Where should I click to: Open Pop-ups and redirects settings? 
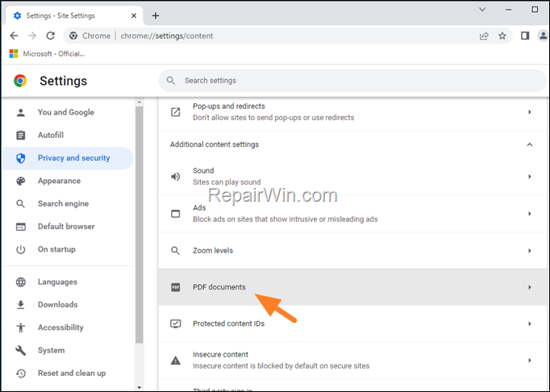352,112
